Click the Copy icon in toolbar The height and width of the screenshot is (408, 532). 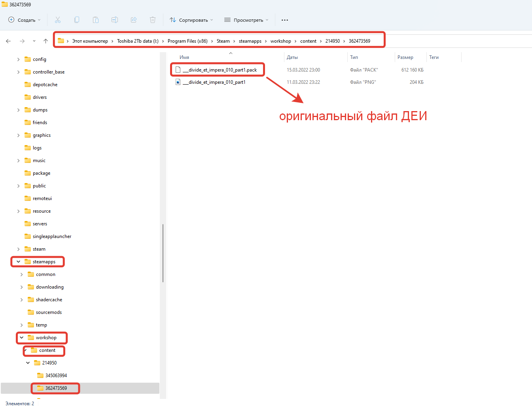(x=77, y=20)
